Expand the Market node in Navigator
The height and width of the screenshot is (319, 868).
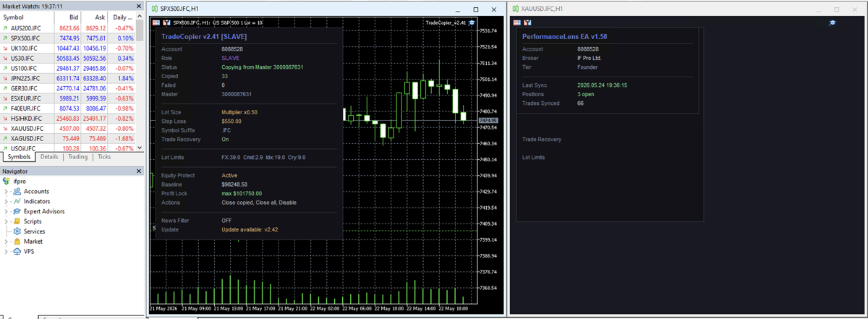point(7,242)
